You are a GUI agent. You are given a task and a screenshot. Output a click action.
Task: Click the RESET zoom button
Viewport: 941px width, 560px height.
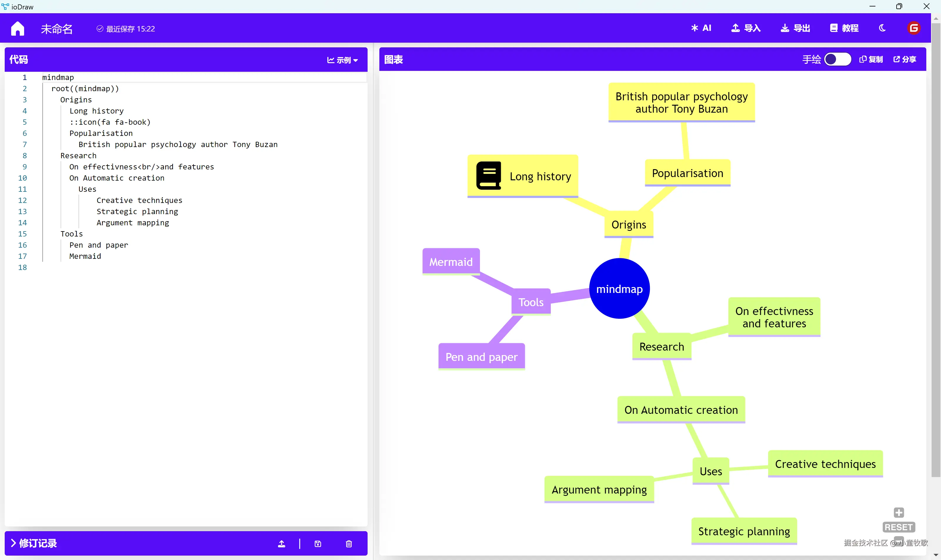click(x=898, y=527)
